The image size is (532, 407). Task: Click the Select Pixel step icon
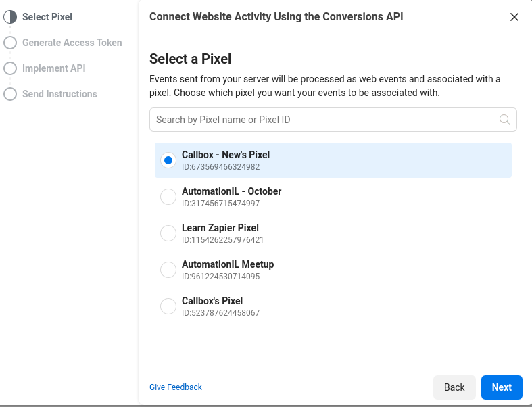coord(10,17)
